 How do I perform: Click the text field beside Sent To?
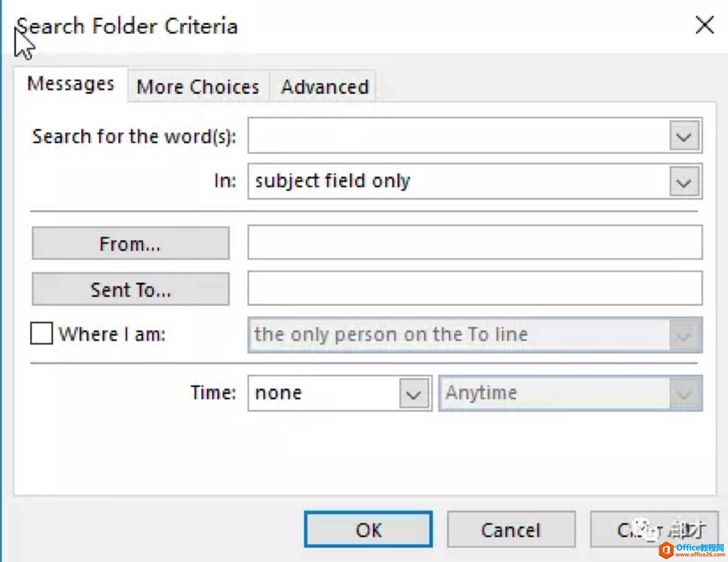475,288
